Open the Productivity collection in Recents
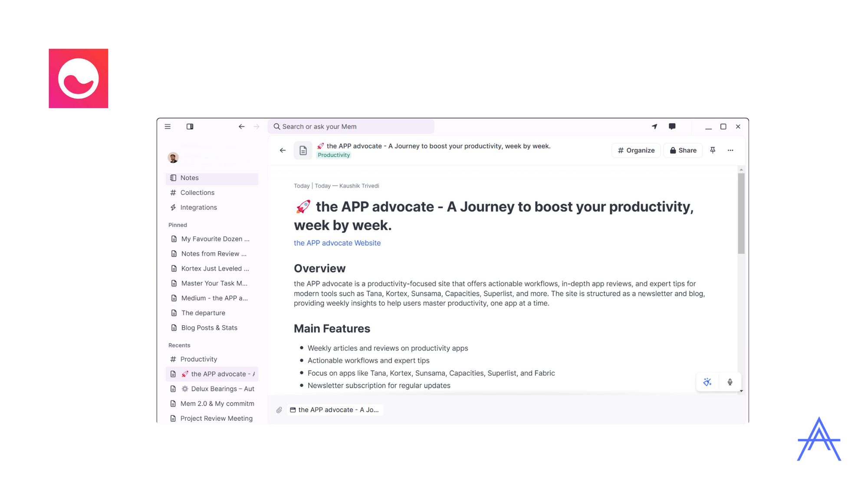 [x=212, y=359]
